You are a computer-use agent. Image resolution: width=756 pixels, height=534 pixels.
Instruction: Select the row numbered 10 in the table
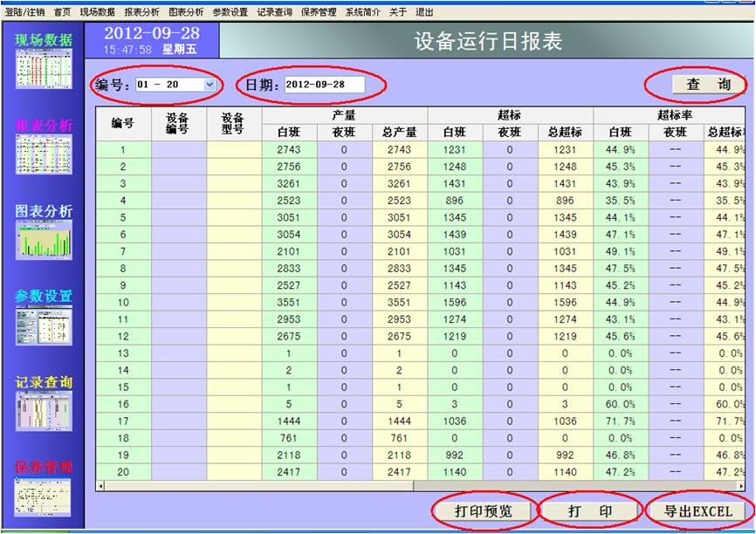(123, 302)
